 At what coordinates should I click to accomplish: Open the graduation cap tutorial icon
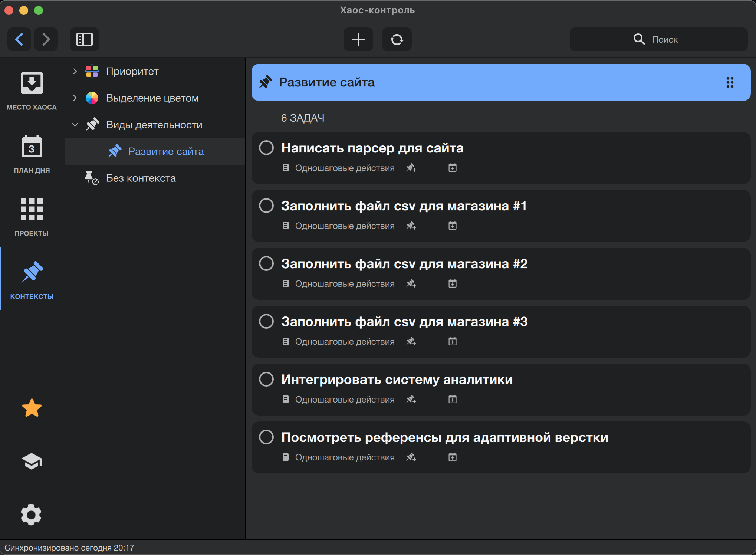tap(32, 462)
